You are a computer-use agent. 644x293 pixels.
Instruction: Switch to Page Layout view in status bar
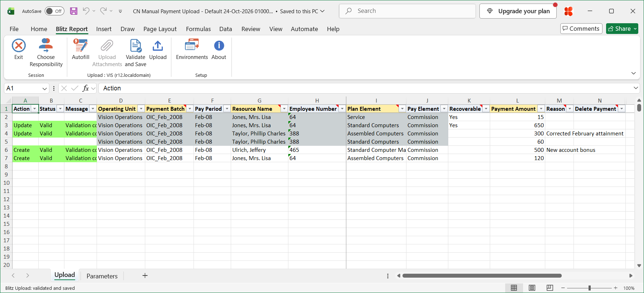[532, 288]
